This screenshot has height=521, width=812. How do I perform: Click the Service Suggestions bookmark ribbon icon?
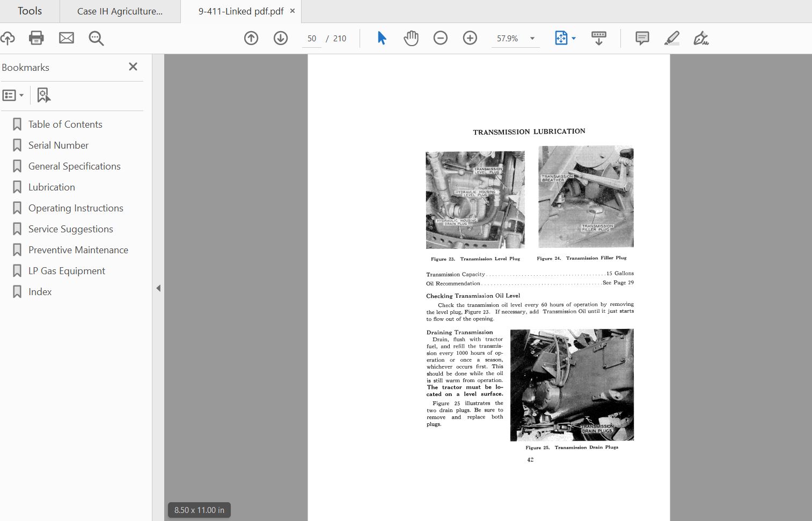[x=17, y=229]
